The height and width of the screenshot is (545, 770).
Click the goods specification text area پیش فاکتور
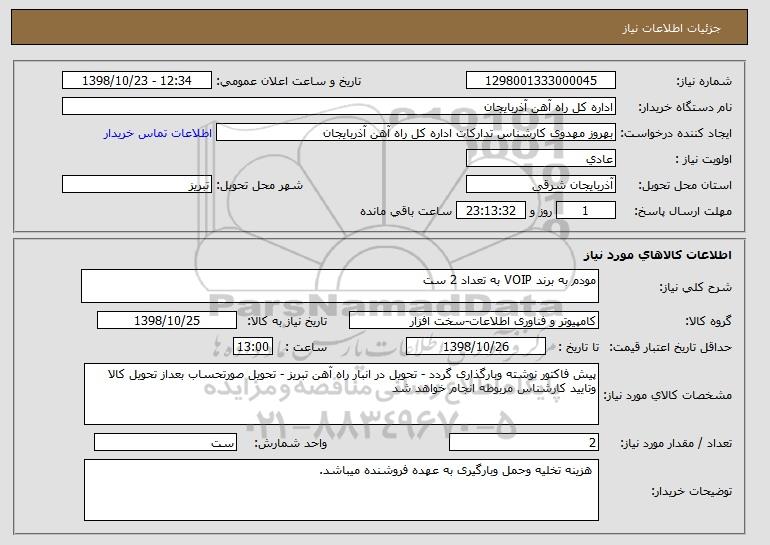tap(341, 394)
